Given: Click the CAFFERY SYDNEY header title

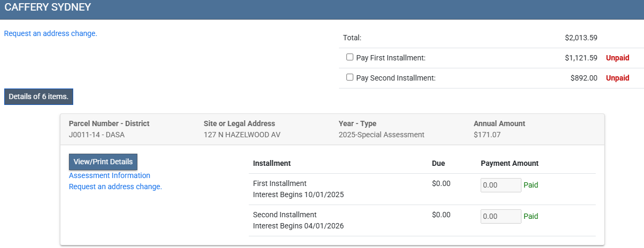Looking at the screenshot, I should [x=48, y=7].
